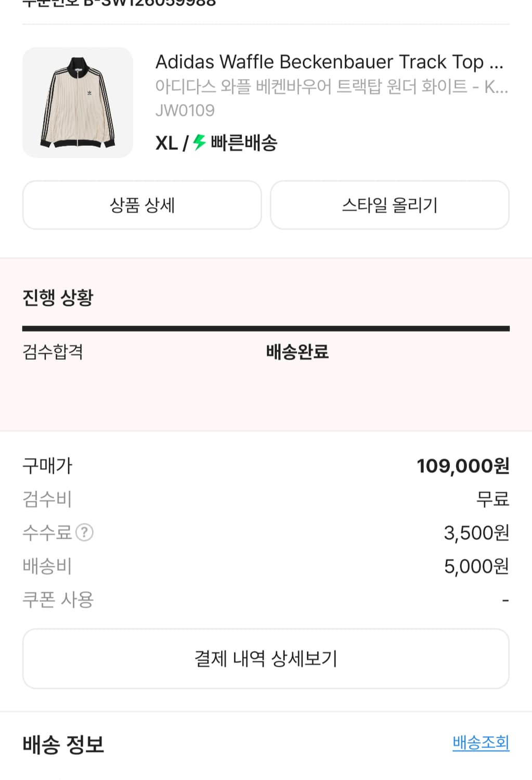Viewport: 532px width, 780px height.
Task: Open the Adidas track top product thumbnail
Action: 77,102
